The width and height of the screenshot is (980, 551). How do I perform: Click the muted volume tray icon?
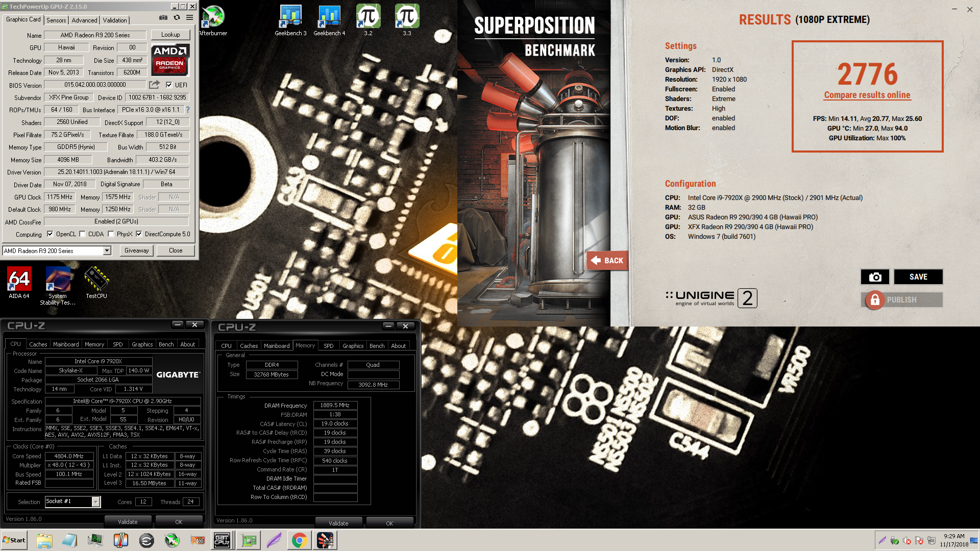click(907, 541)
